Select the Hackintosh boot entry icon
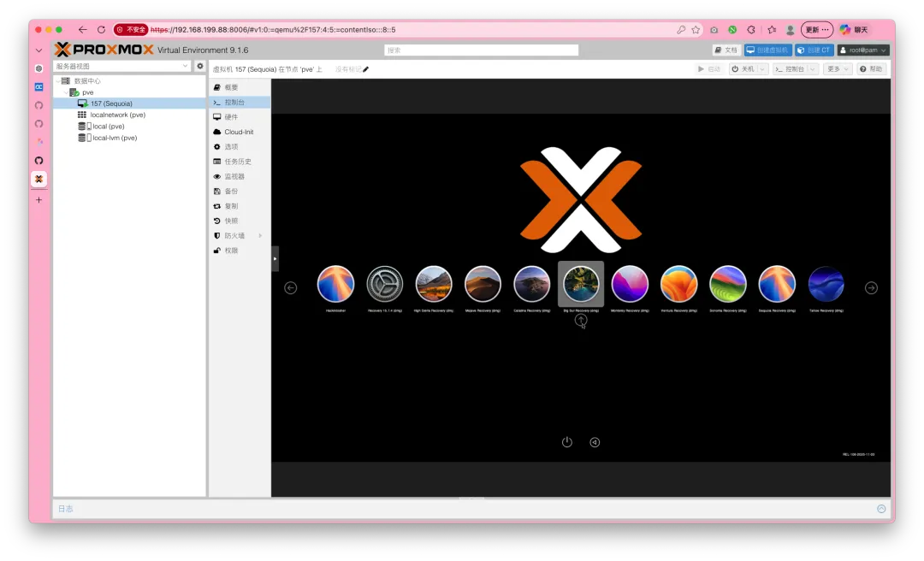 tap(335, 283)
